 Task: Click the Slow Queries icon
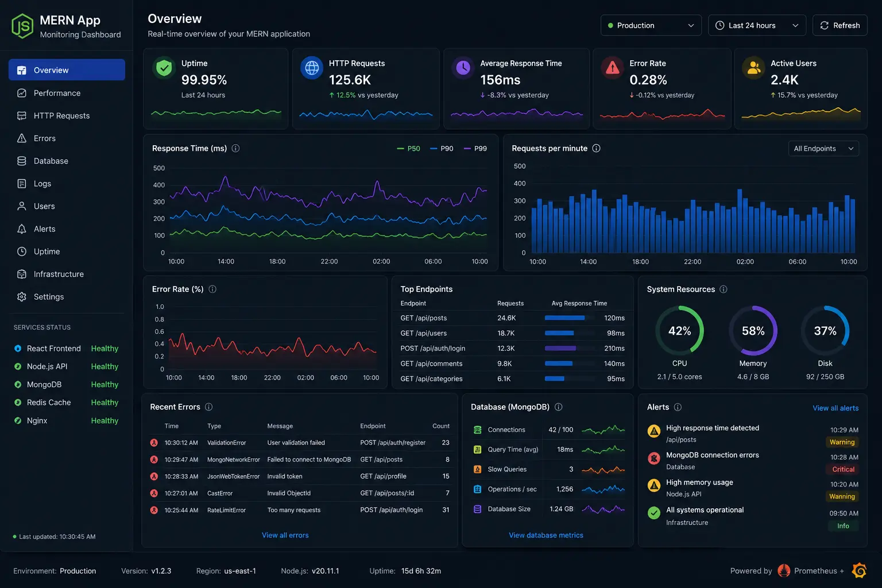pos(477,469)
